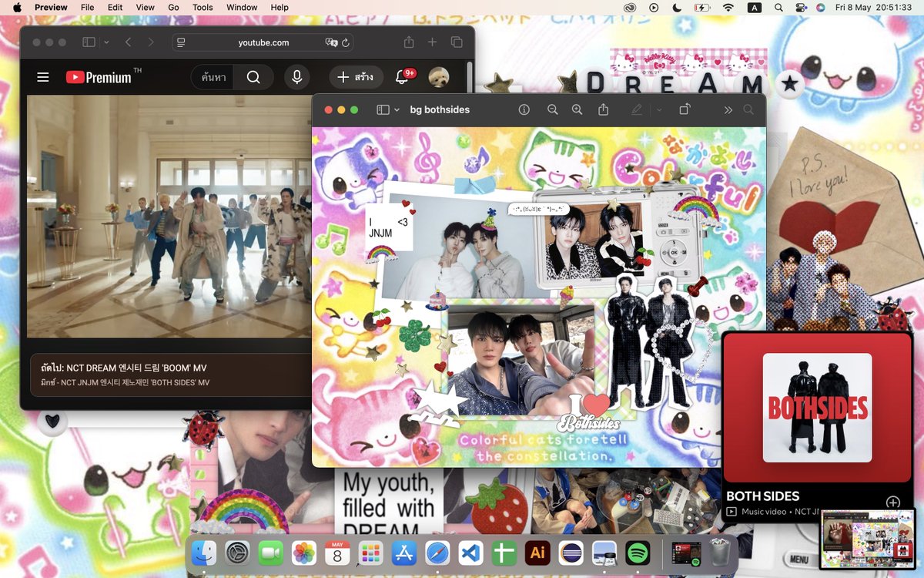Viewport: 924px width, 578px height.
Task: Click the YouTube create (สร้าง) button
Action: tap(354, 77)
